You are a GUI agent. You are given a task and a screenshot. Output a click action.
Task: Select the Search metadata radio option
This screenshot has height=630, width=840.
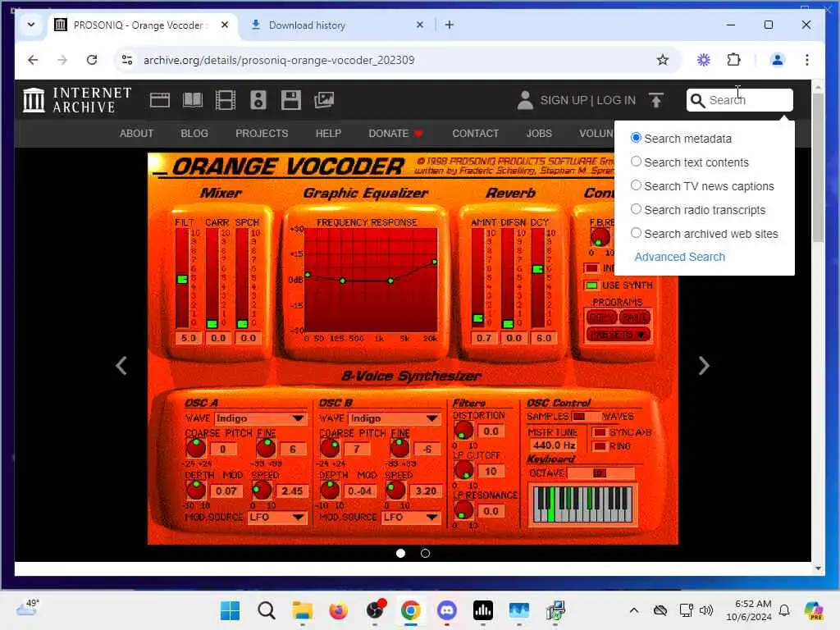tap(636, 138)
